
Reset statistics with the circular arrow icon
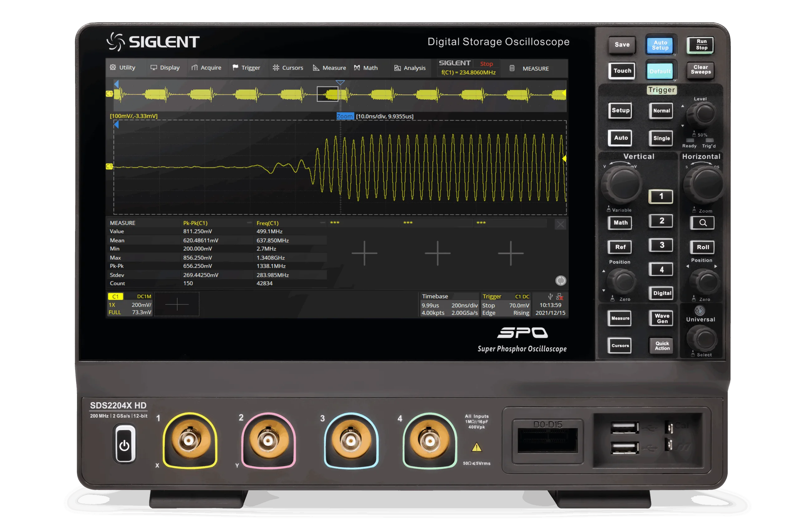(x=560, y=281)
